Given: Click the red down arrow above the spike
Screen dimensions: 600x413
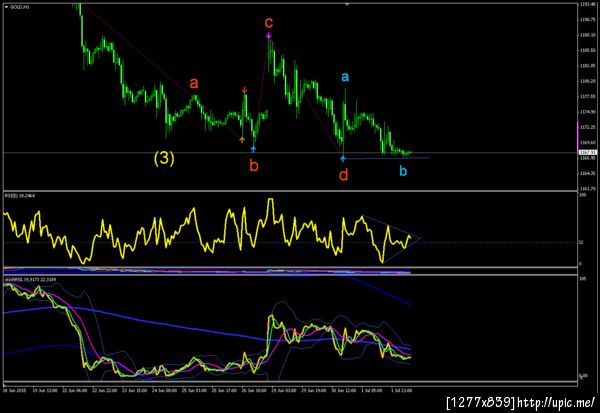Looking at the screenshot, I should coord(245,90).
